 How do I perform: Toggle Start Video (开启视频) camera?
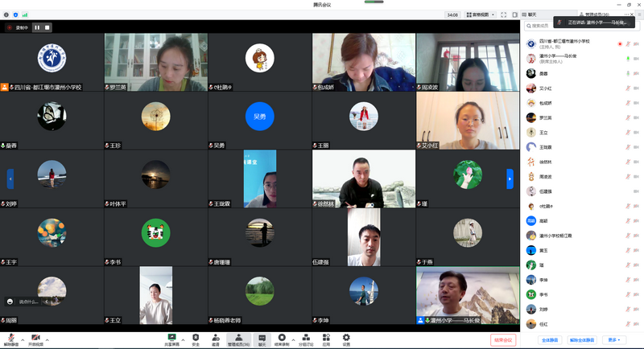click(35, 339)
